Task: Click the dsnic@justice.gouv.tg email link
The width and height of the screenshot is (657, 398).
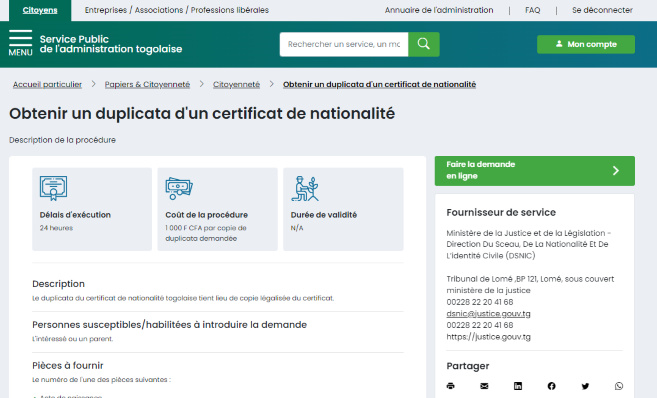Action: point(488,313)
